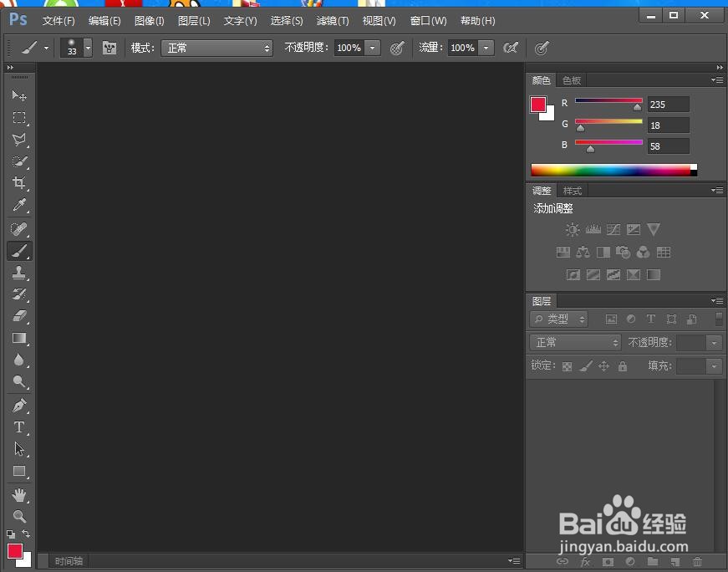Toggle adjustment layer filter
The image size is (728, 572).
click(631, 319)
